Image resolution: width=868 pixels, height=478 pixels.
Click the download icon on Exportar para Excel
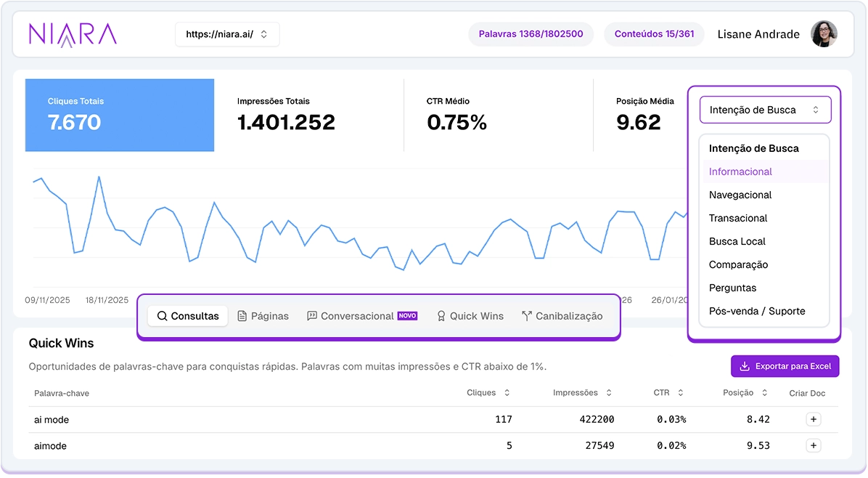pos(743,366)
